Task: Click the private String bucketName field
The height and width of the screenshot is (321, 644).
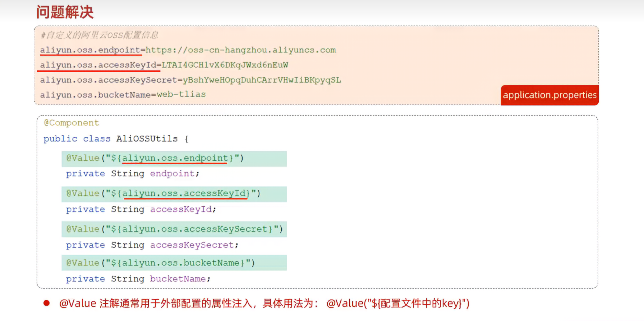Action: (x=138, y=279)
